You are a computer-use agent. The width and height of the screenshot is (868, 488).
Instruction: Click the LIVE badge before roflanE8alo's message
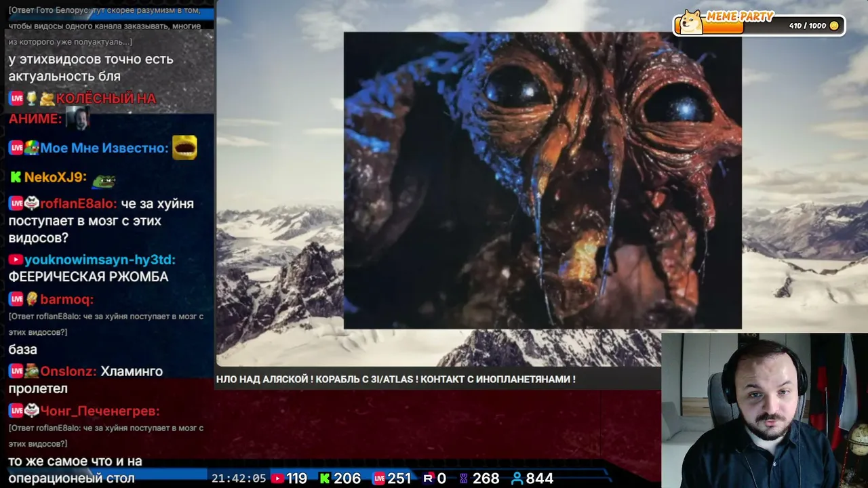click(x=16, y=204)
